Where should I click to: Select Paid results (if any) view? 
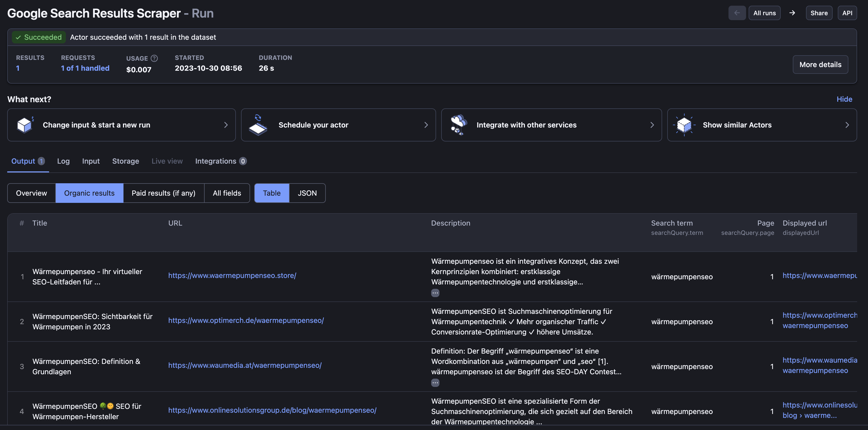[x=164, y=193]
